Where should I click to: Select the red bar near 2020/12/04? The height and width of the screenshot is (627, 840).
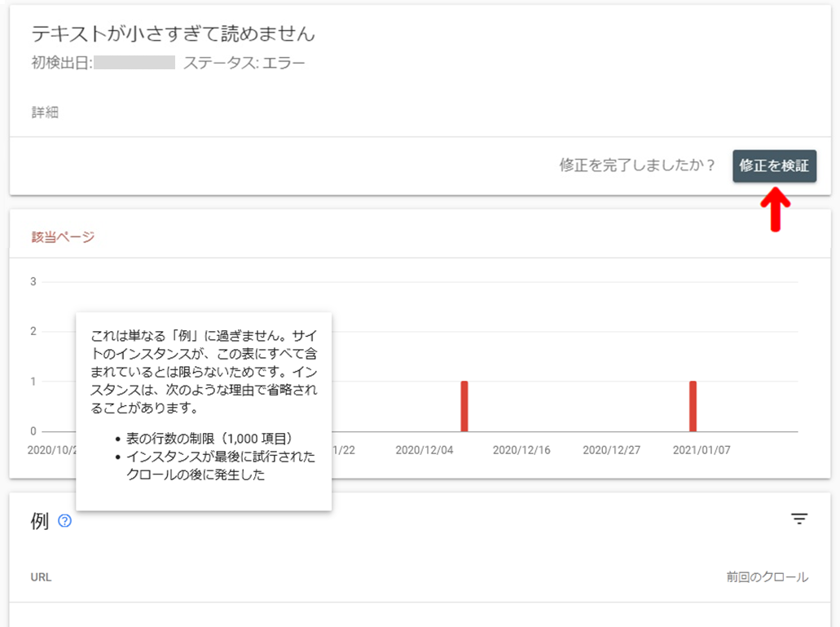[464, 406]
